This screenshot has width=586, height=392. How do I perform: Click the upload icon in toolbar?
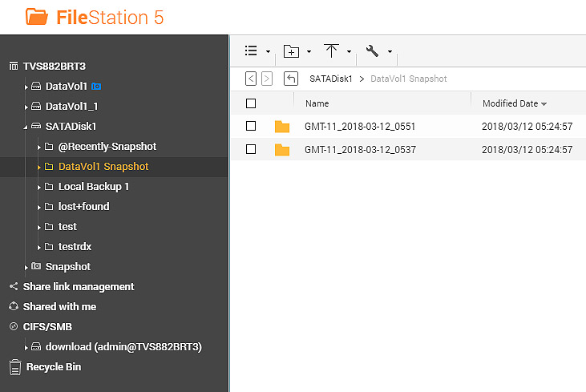click(x=332, y=51)
